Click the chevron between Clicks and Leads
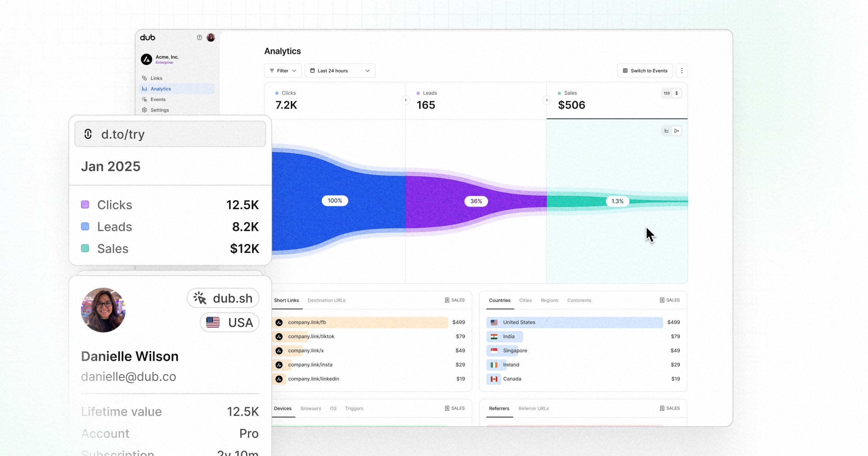The width and height of the screenshot is (868, 456). (x=405, y=100)
